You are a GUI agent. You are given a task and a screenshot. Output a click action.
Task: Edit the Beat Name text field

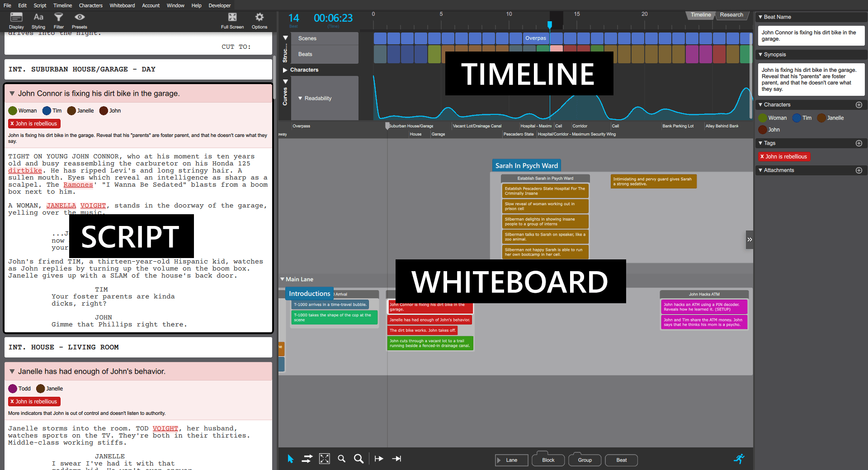click(x=811, y=36)
